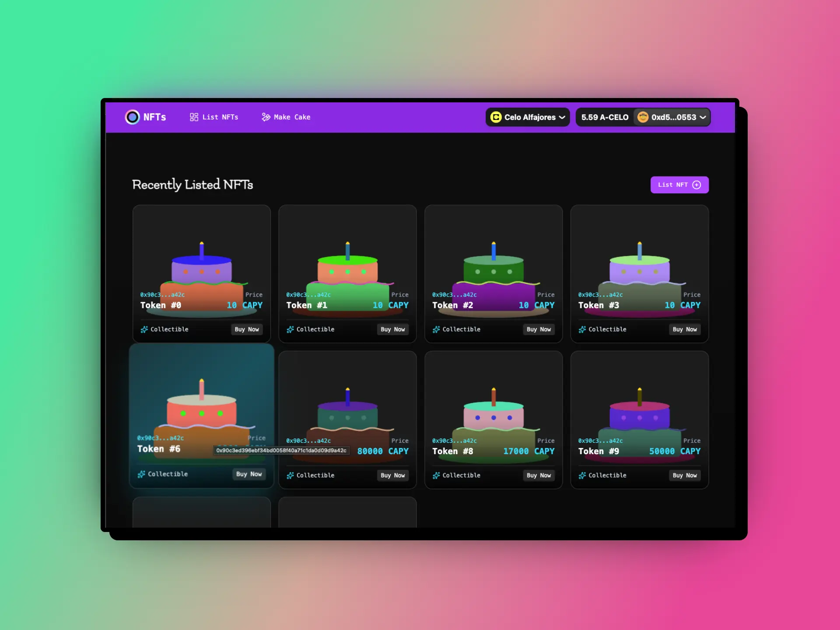840x630 pixels.
Task: Click Buy Now on Token #0
Action: pos(246,329)
